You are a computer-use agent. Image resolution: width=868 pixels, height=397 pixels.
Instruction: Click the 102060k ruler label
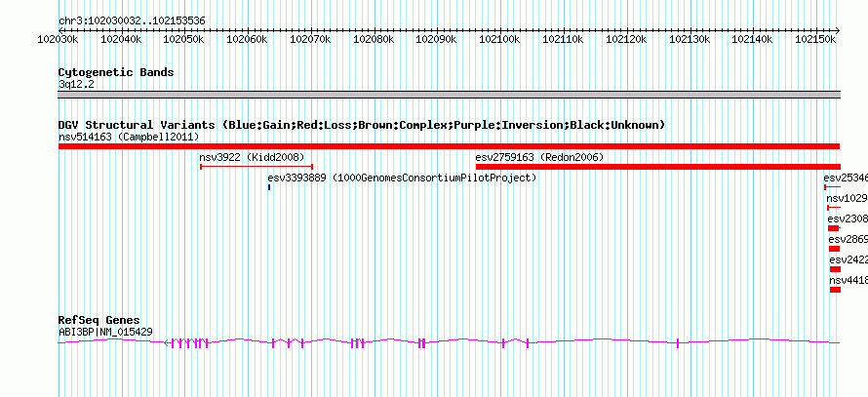[247, 39]
